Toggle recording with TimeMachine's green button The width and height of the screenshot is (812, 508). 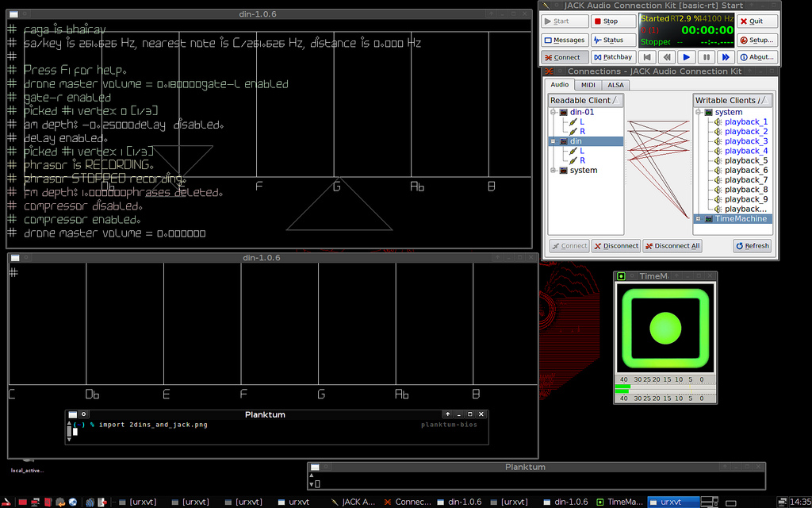pyautogui.click(x=665, y=328)
